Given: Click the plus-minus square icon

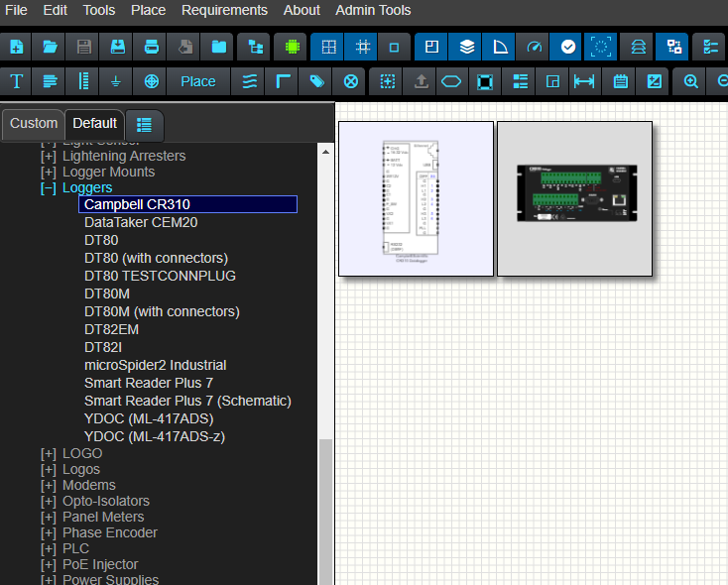Looking at the screenshot, I should (x=654, y=81).
